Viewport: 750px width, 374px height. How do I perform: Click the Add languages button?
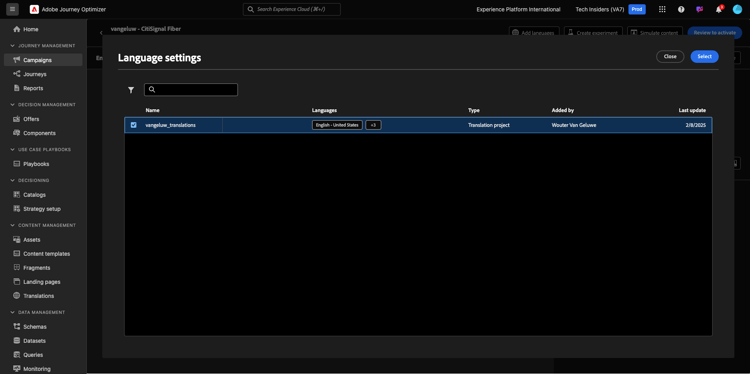pos(534,33)
